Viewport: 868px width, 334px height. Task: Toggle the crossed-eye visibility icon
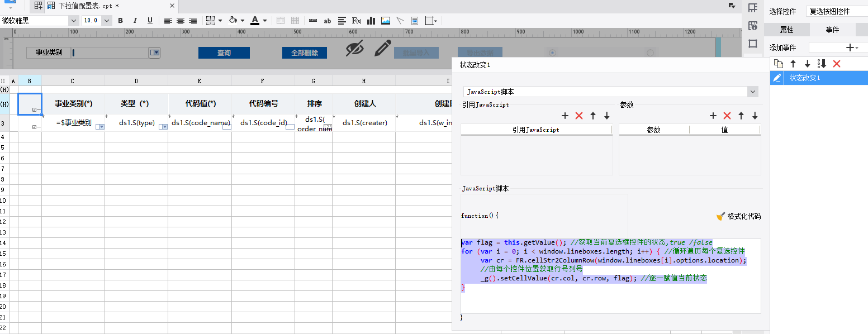point(354,49)
